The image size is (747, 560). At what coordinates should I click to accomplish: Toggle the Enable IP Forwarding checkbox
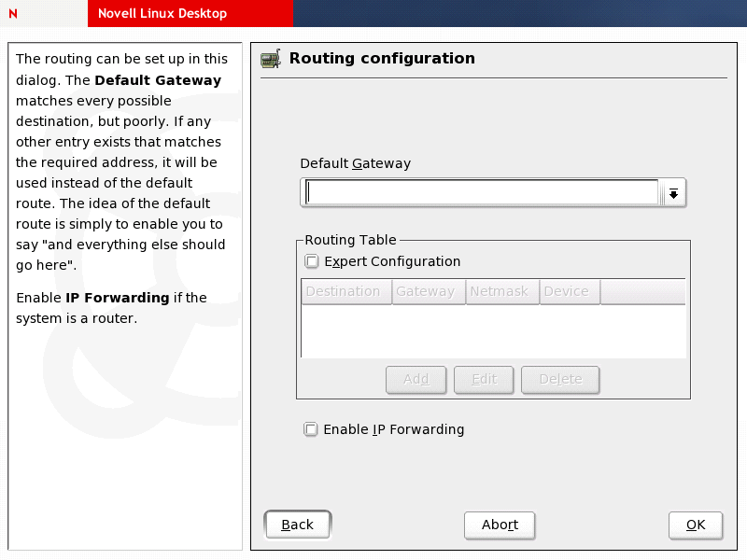(311, 430)
